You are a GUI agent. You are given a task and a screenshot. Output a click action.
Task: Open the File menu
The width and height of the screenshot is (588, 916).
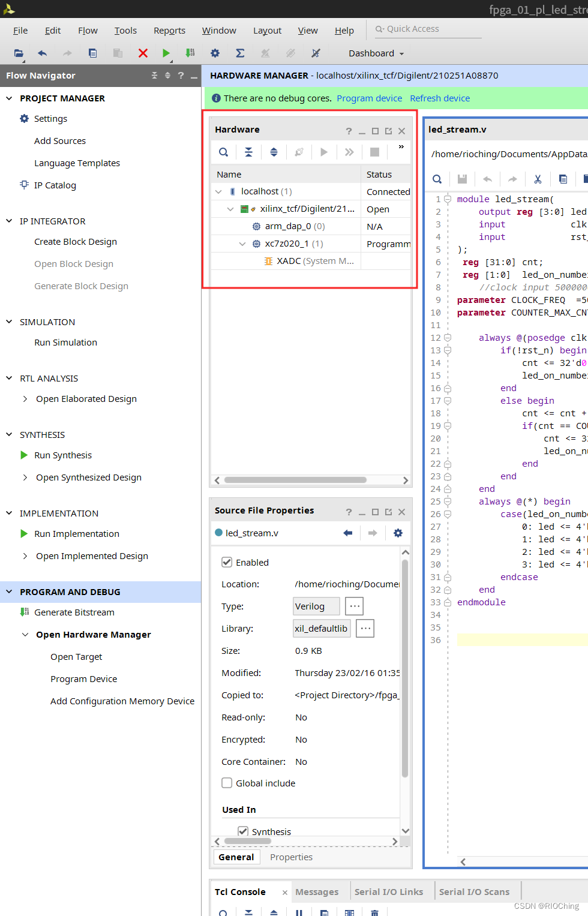point(20,31)
